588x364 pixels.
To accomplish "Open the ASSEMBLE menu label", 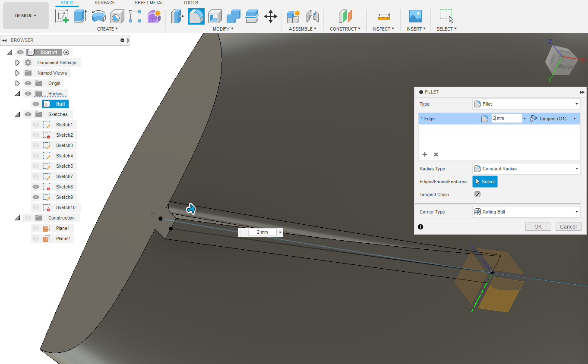I will (x=303, y=29).
